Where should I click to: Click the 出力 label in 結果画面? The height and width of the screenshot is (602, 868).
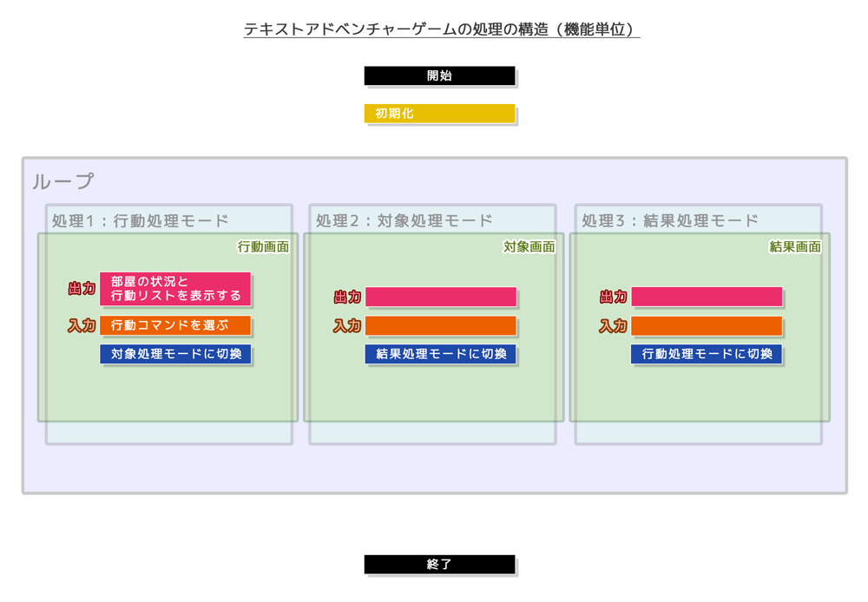pyautogui.click(x=614, y=298)
